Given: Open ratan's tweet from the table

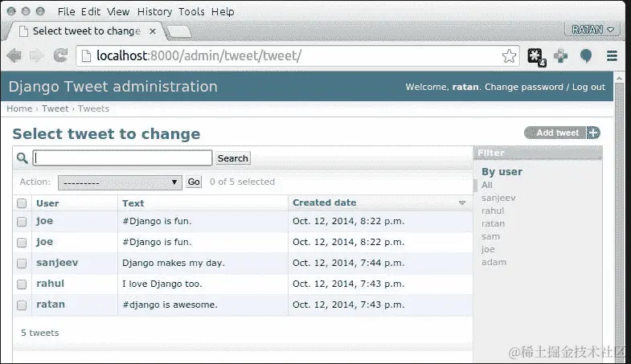Looking at the screenshot, I should (51, 305).
